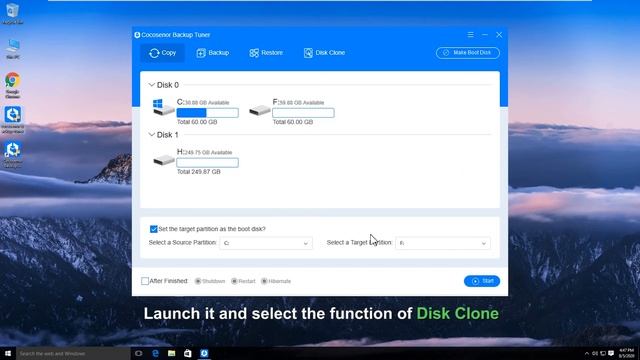
Task: Uncheck set target partition as boot disk
Action: (x=153, y=229)
